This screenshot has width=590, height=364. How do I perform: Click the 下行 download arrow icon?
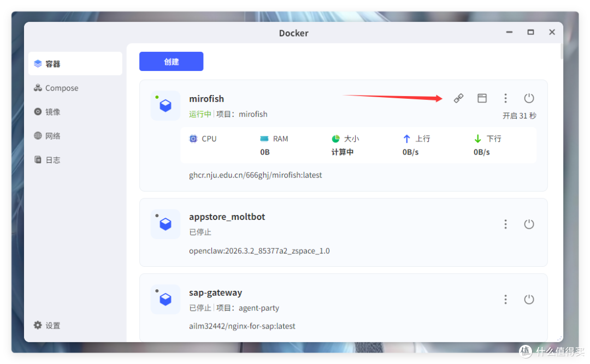coord(477,139)
